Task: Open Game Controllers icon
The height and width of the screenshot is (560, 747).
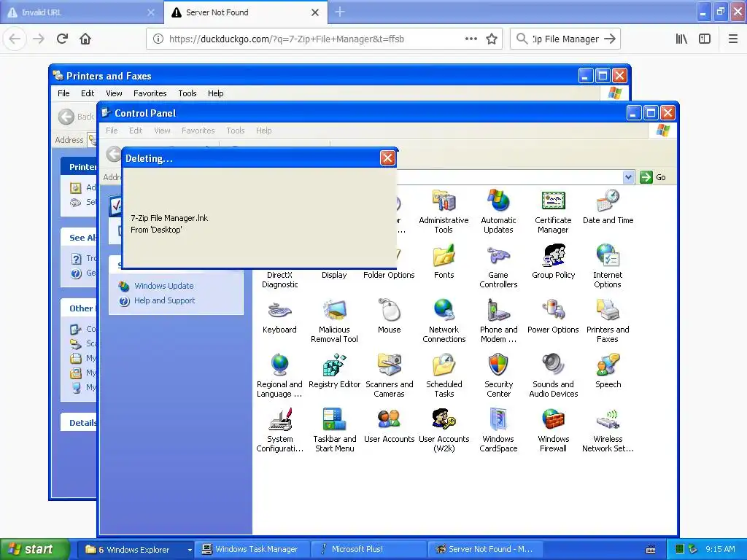Action: pyautogui.click(x=498, y=265)
